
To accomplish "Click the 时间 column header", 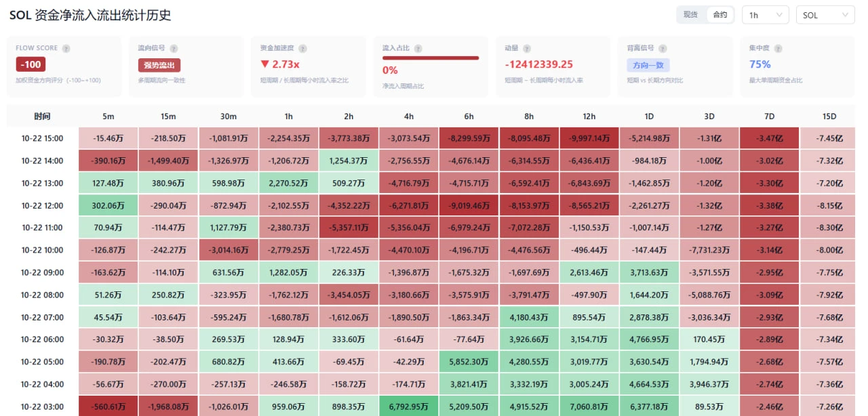I will [x=42, y=117].
